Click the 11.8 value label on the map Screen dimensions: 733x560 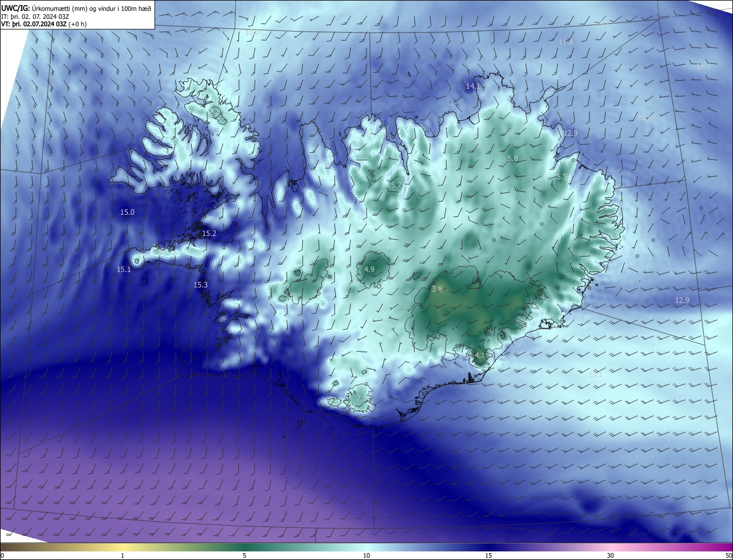(x=566, y=42)
